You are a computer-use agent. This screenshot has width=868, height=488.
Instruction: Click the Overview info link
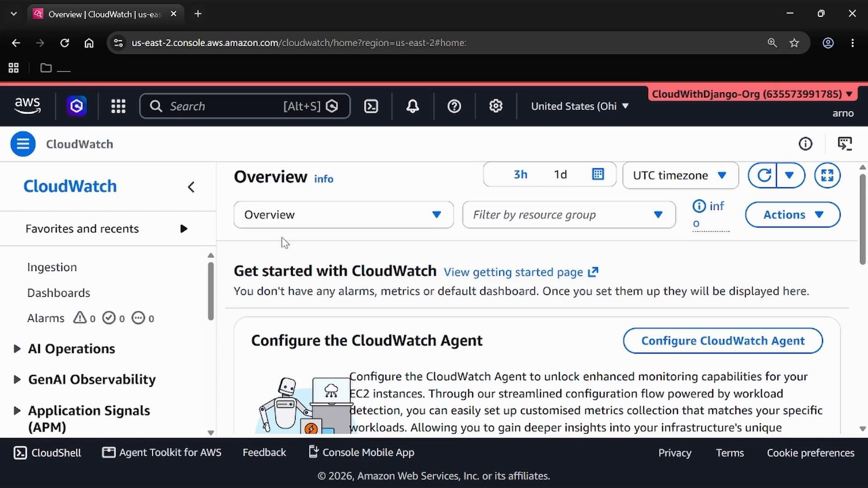(x=324, y=179)
